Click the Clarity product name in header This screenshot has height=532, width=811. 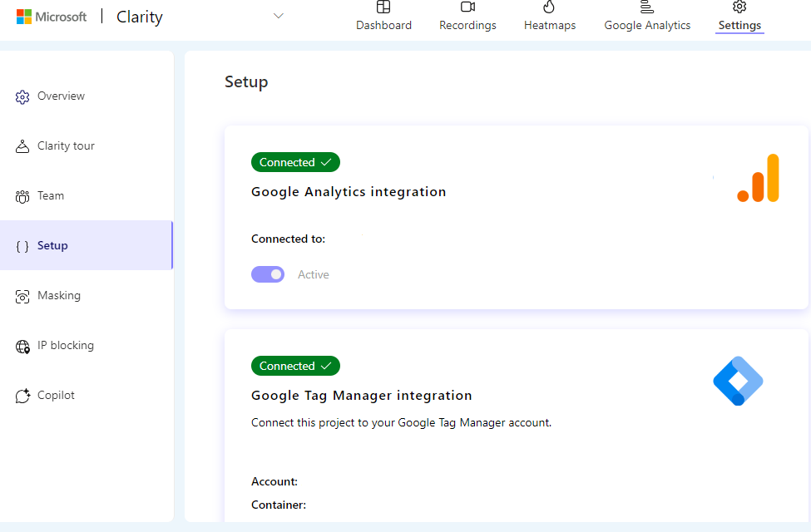click(140, 17)
